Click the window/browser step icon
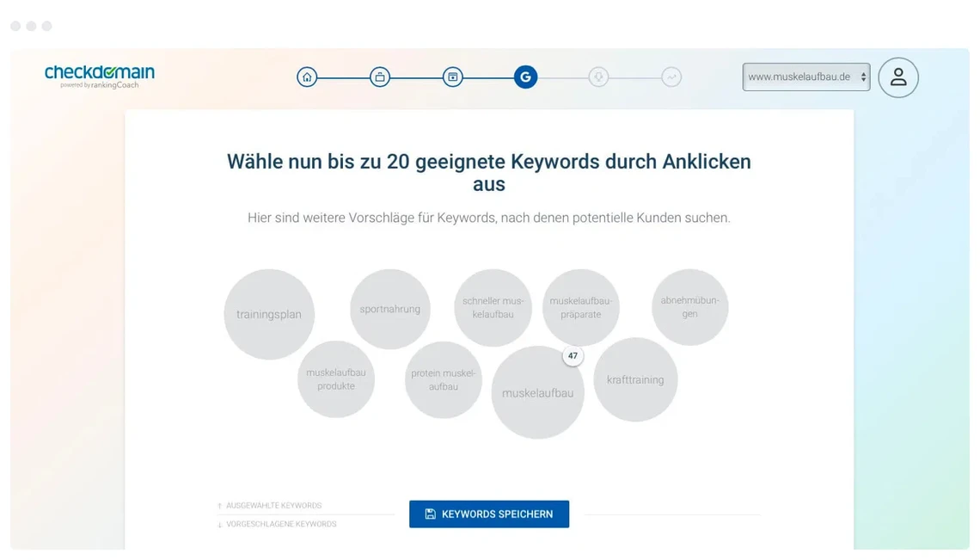Screen dimensions: 980x560 click(x=453, y=77)
